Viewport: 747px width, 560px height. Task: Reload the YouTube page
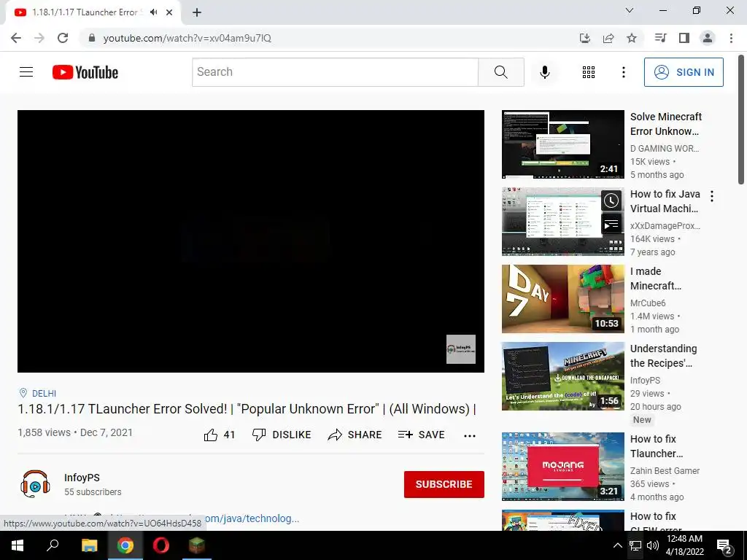[63, 38]
